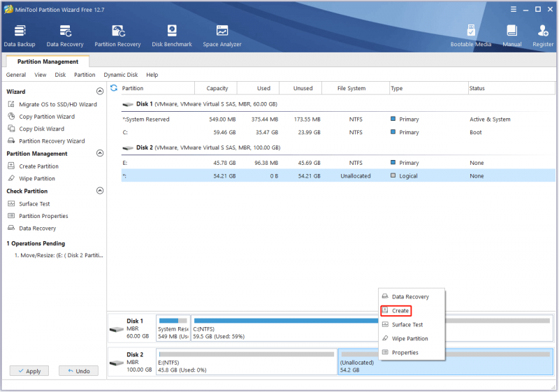Start Copy Disk Wizard

[36, 129]
